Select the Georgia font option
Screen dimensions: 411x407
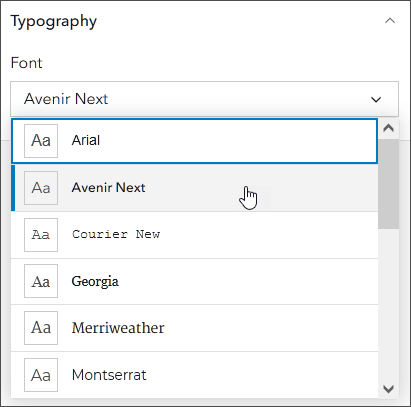coord(195,281)
